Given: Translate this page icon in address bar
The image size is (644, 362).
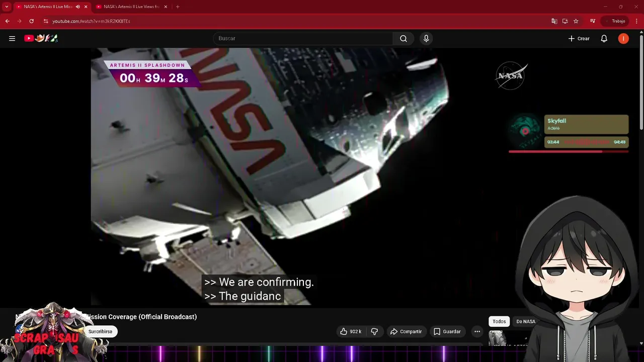Looking at the screenshot, I should [554, 21].
